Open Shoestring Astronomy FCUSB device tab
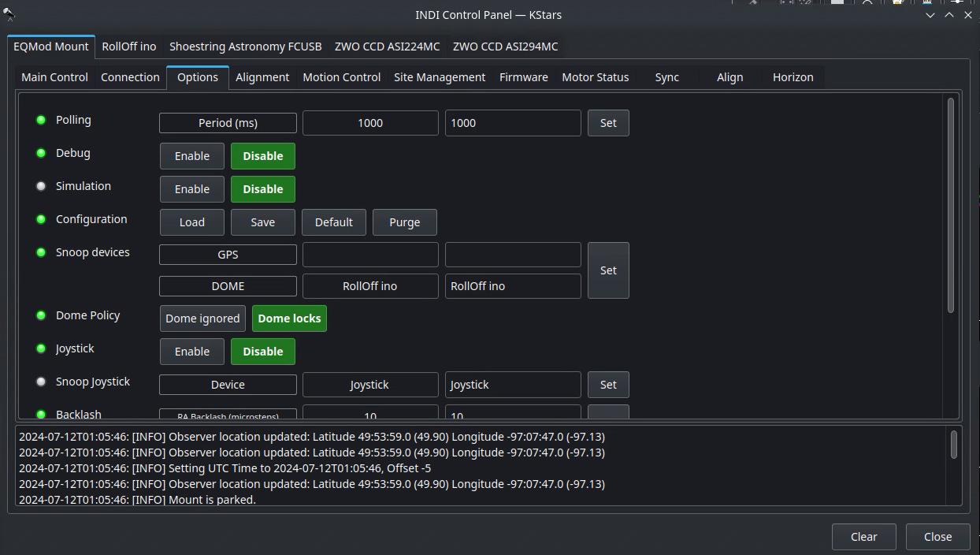Viewport: 980px width, 555px height. point(246,47)
